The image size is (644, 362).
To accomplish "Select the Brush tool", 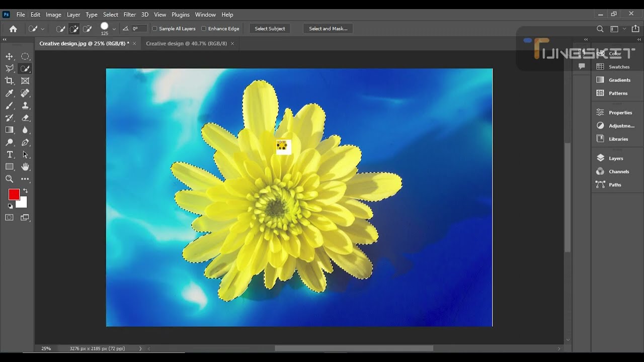I will (x=10, y=106).
